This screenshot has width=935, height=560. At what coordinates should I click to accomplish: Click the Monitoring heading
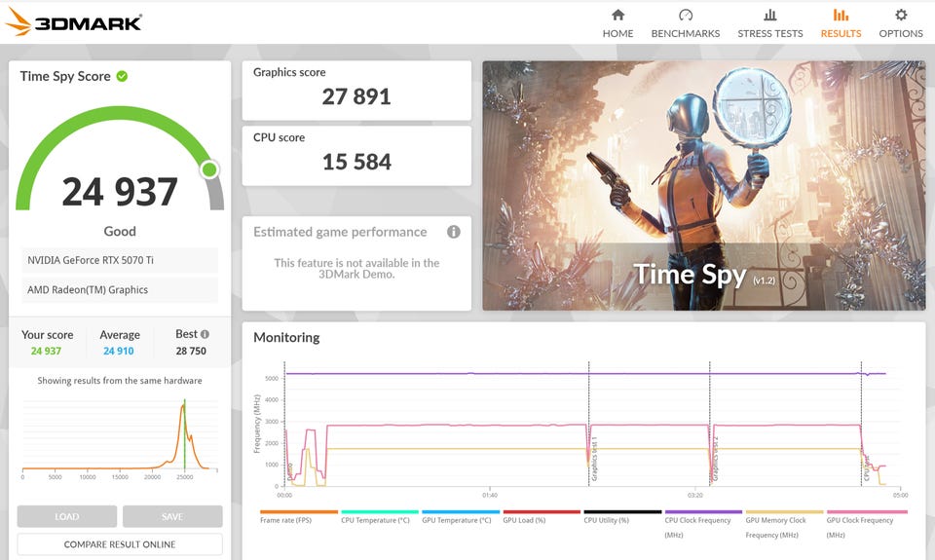click(286, 338)
